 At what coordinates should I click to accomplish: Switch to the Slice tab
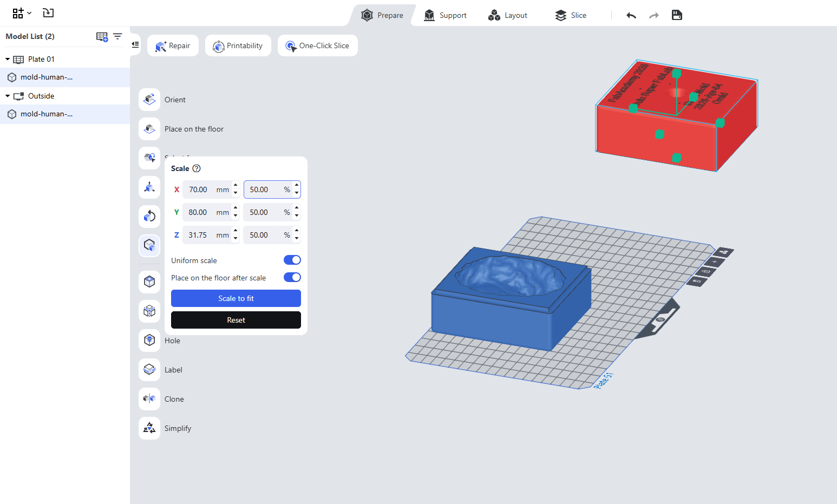coord(571,15)
